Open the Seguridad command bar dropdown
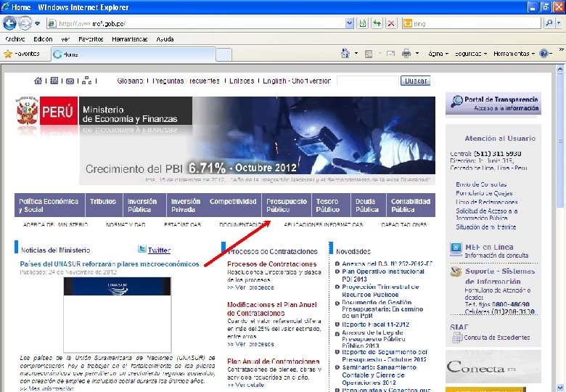 pos(471,54)
